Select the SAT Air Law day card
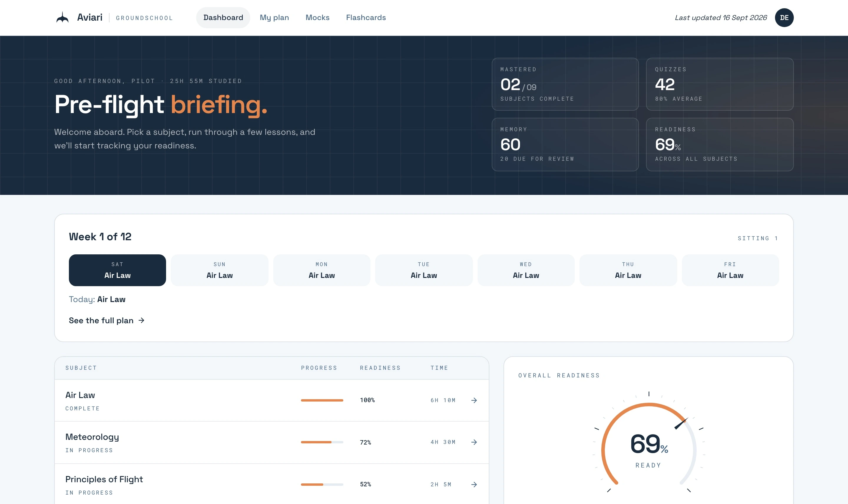The height and width of the screenshot is (504, 848). [x=117, y=270]
